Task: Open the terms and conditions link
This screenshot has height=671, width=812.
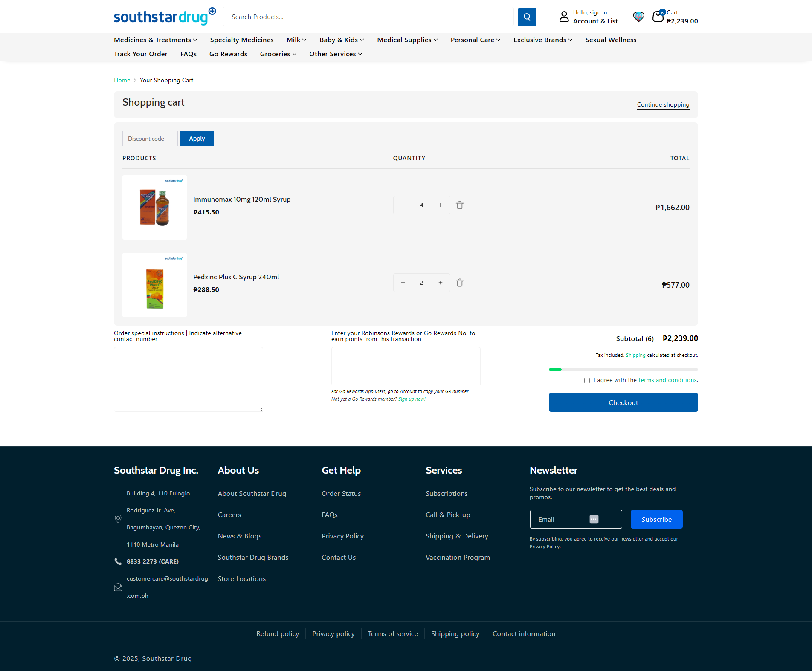Action: point(668,380)
